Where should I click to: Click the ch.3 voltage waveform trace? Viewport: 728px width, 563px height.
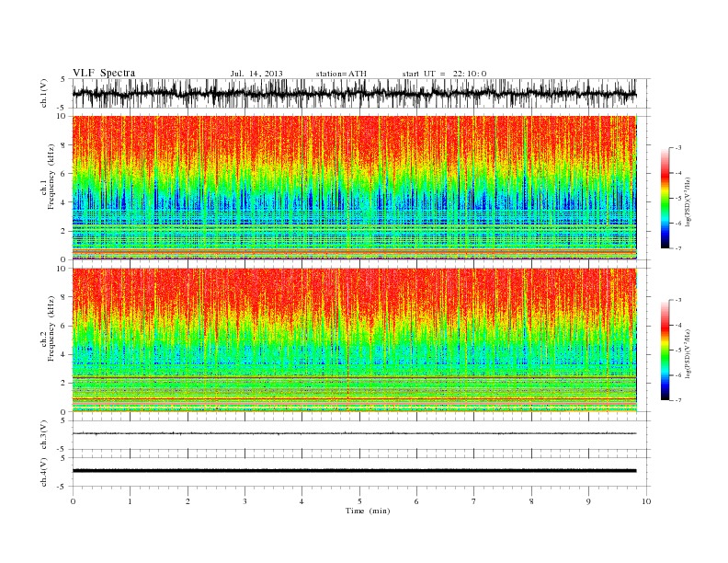coord(354,433)
